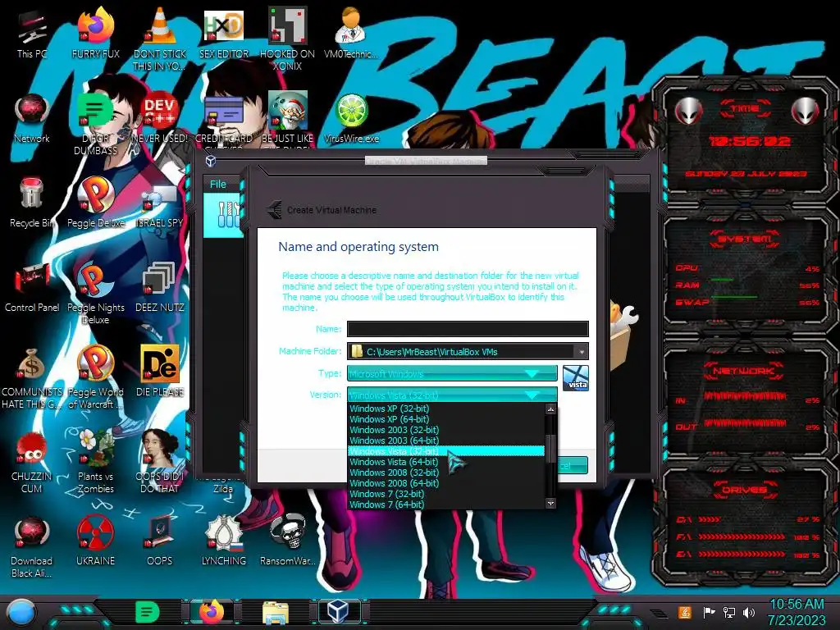This screenshot has height=630, width=840.
Task: Click the taskbar clock showing 10:56 AM
Action: pos(797,612)
